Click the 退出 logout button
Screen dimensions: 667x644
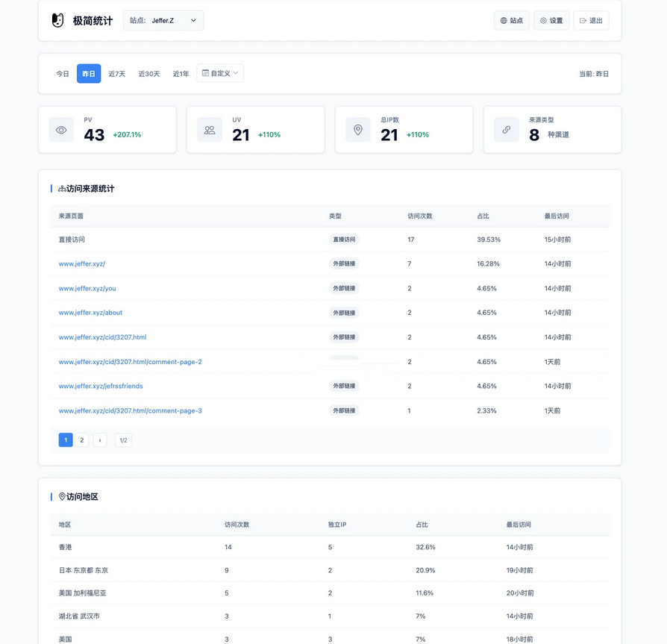591,21
